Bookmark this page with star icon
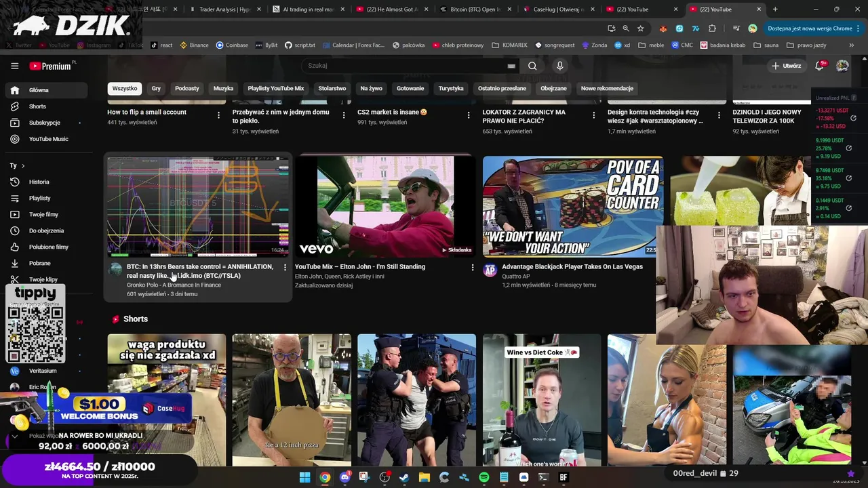The width and height of the screenshot is (868, 488). (x=640, y=28)
